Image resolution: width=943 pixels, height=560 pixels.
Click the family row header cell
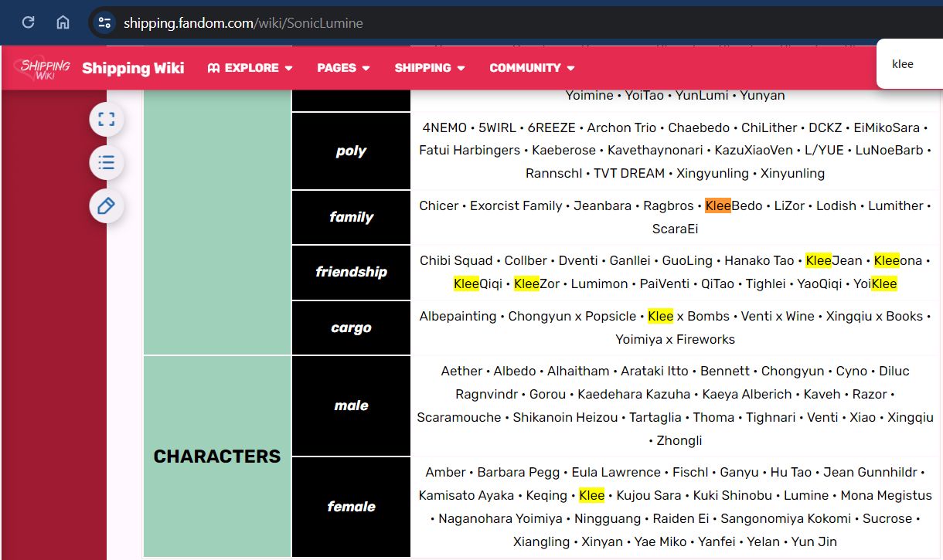(351, 217)
